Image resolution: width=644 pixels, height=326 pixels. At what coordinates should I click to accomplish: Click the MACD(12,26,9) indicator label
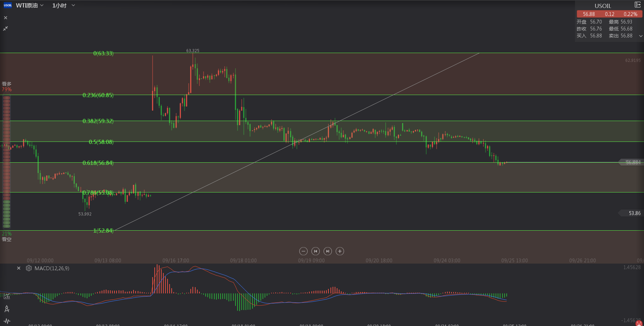(x=52, y=268)
